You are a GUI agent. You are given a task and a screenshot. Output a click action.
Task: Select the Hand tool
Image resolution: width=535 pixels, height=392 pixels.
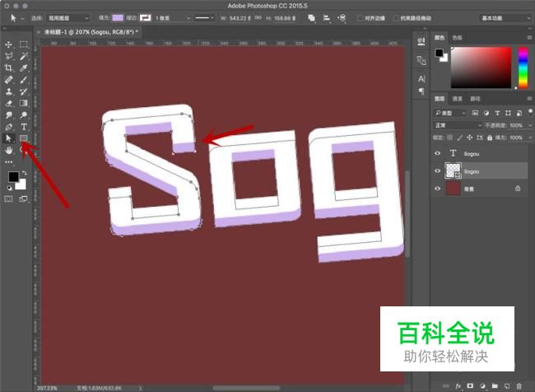pyautogui.click(x=9, y=152)
